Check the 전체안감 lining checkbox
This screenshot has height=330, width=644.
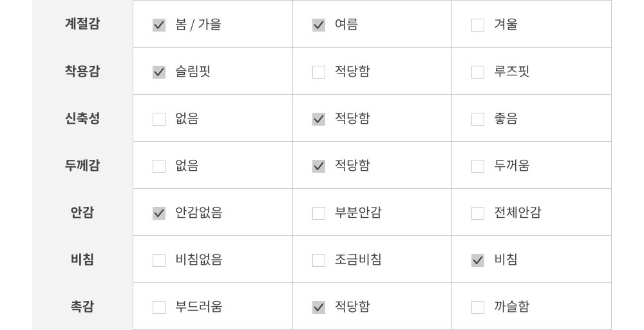tap(478, 213)
